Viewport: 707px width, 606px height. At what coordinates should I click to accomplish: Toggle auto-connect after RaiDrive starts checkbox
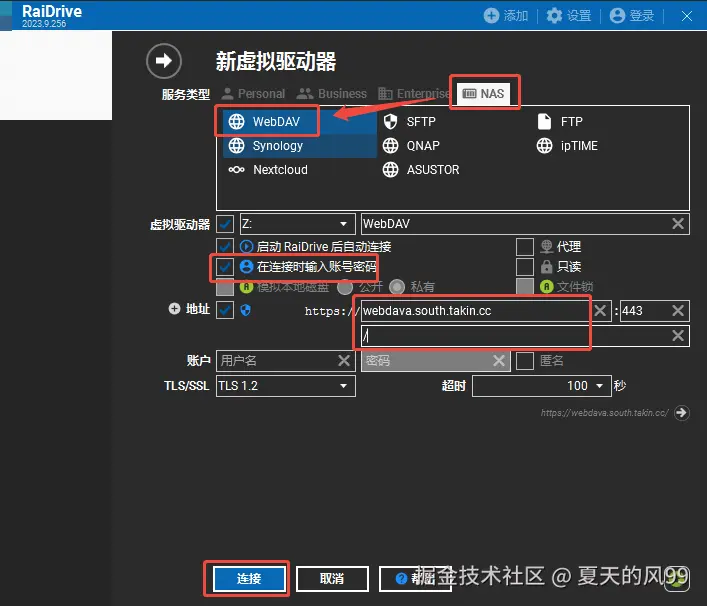225,247
